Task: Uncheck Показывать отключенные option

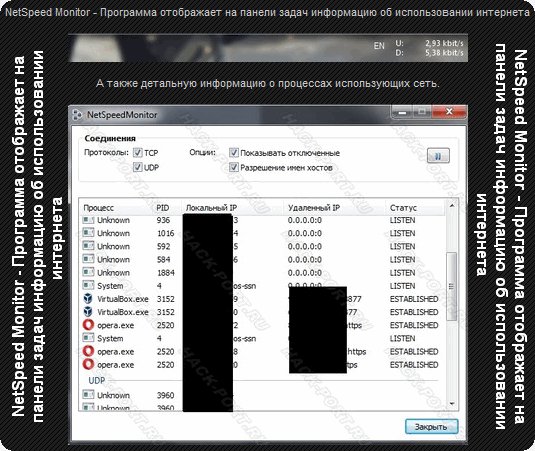Action: pyautogui.click(x=234, y=152)
